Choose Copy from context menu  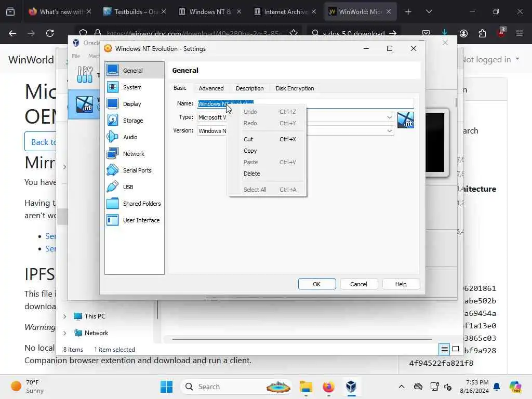coord(268,151)
